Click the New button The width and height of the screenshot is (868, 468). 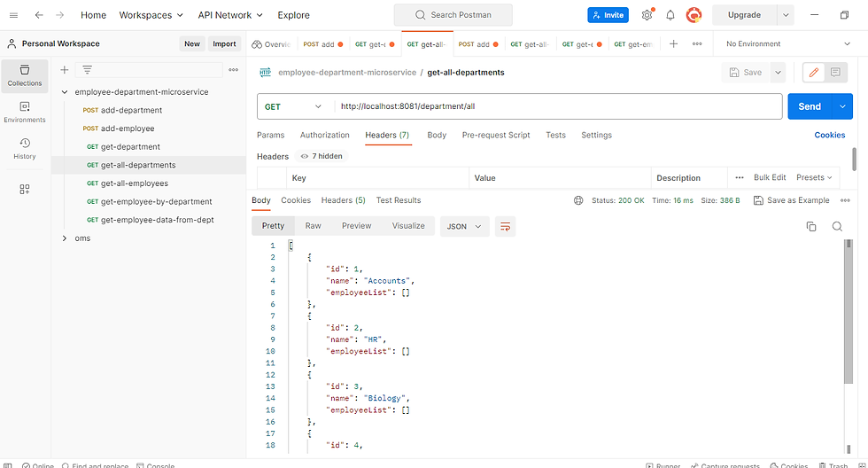pyautogui.click(x=192, y=43)
